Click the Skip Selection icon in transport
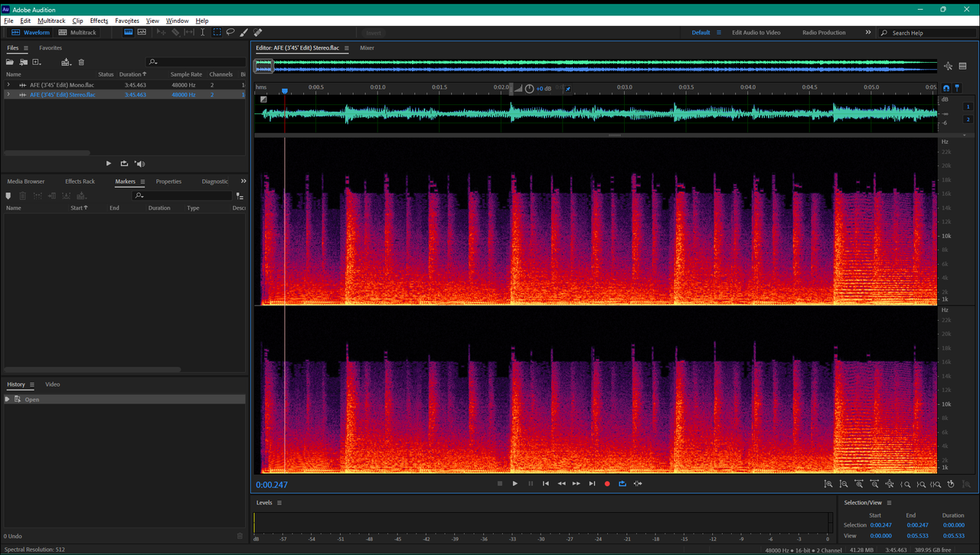Viewport: 980px width, 555px height. (x=638, y=484)
